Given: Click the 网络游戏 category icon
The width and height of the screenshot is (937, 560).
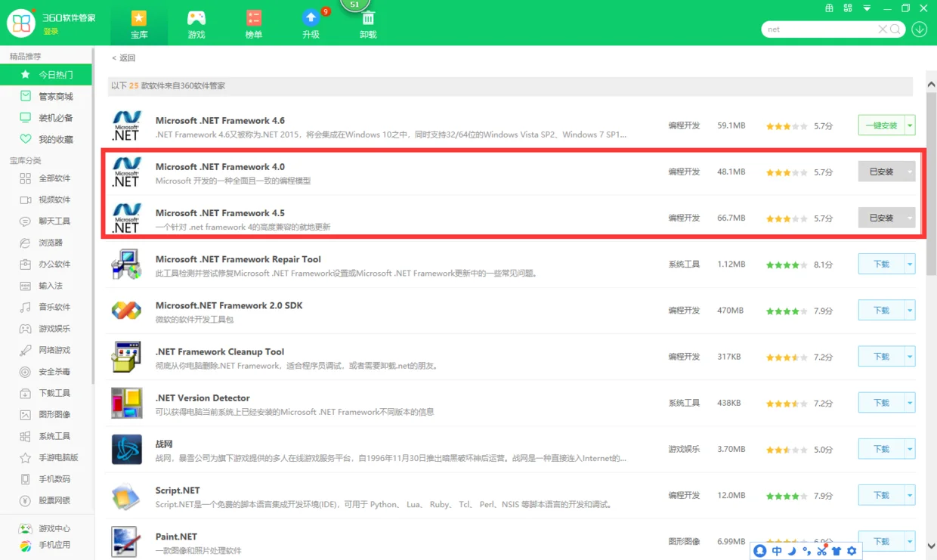Looking at the screenshot, I should [x=26, y=350].
